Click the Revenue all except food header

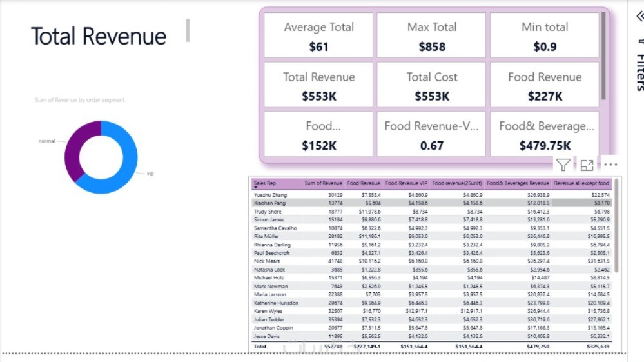581,183
